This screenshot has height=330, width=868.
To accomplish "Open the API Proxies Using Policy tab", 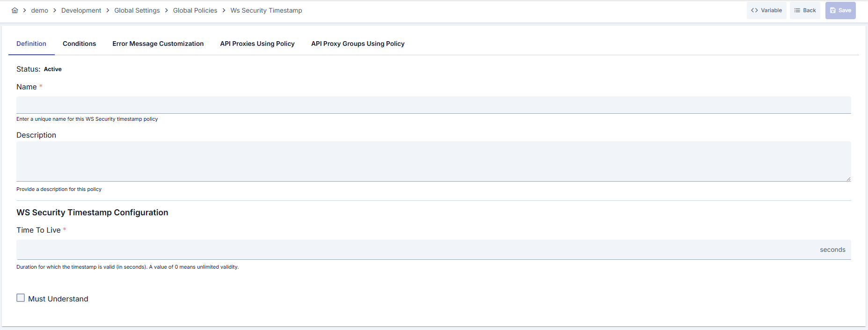I will [x=257, y=44].
